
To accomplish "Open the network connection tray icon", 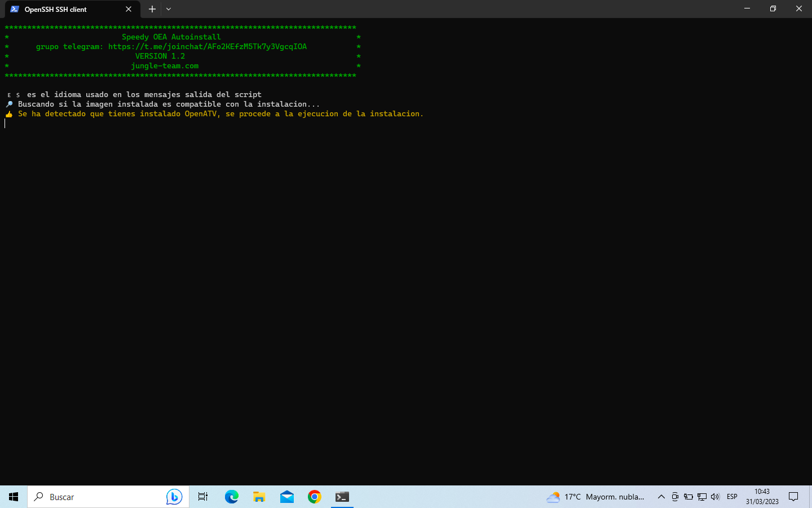I will click(702, 497).
